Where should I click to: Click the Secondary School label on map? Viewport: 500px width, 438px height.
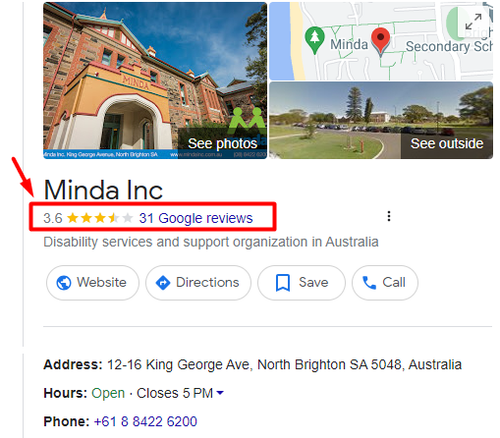(449, 46)
